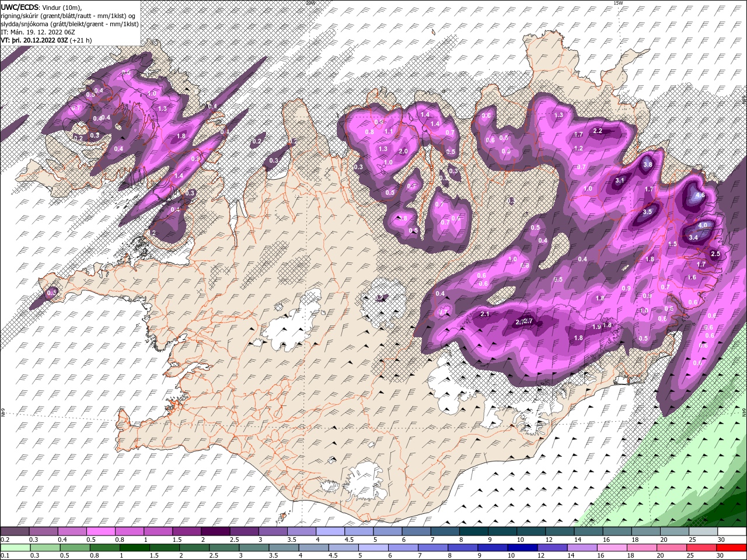Click the 12 label on the top legend row
Screen dimensions: 747x560
(548, 540)
